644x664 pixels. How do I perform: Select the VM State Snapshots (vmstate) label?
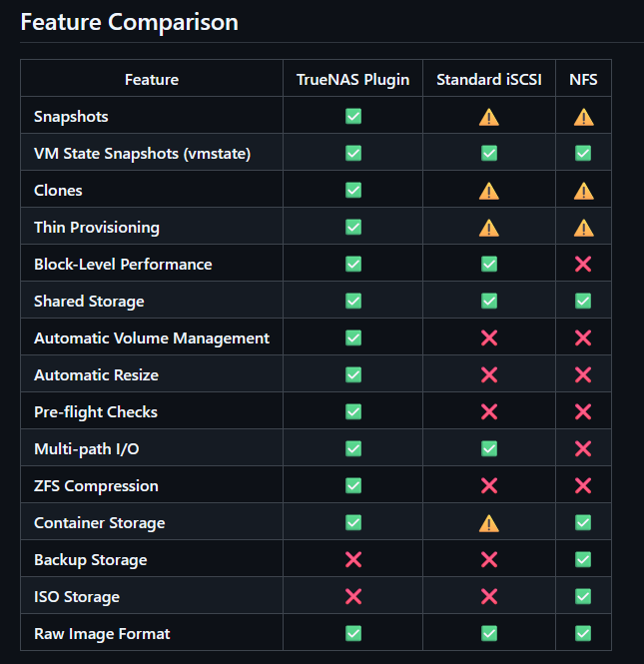142,154
